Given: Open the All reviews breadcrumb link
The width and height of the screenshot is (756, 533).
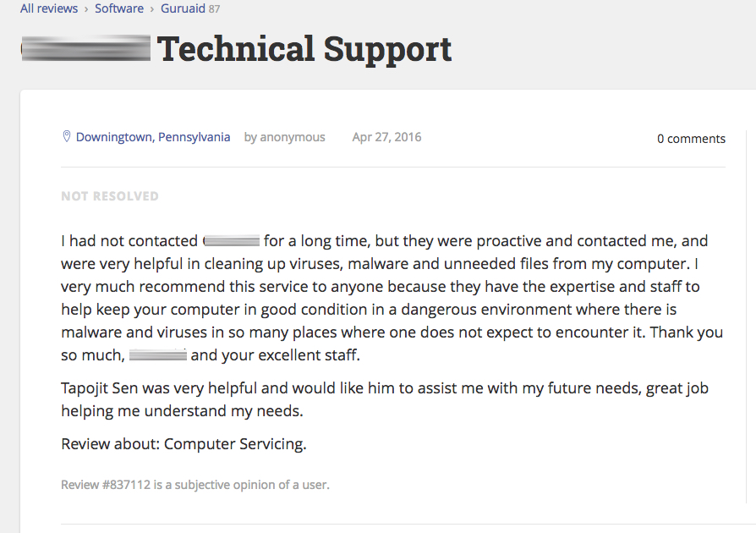Looking at the screenshot, I should click(x=49, y=8).
